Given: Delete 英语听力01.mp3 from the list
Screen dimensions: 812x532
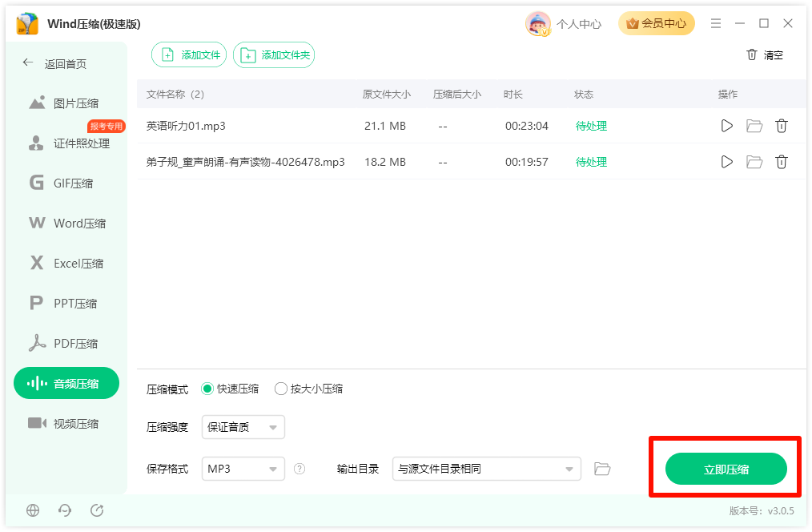Looking at the screenshot, I should pos(782,126).
